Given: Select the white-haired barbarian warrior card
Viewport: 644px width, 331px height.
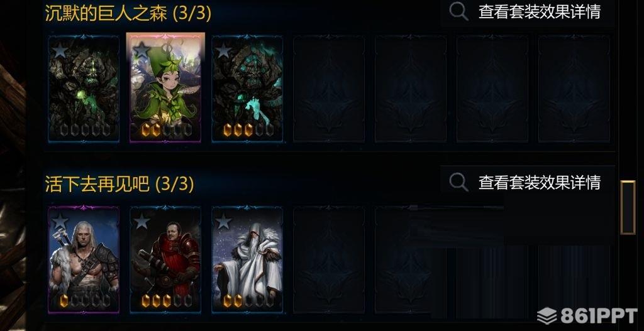Looking at the screenshot, I should point(84,259).
